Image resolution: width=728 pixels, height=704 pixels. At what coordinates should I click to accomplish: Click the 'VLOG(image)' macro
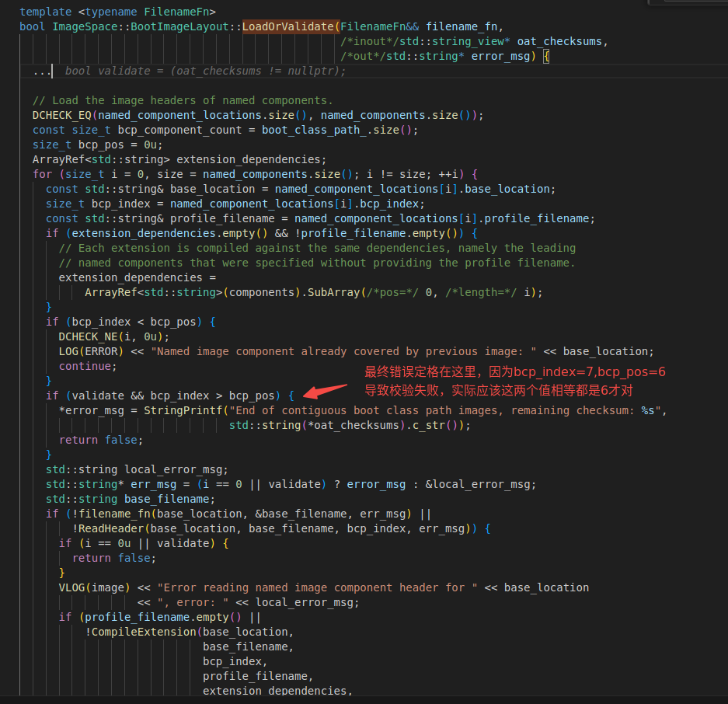point(94,588)
